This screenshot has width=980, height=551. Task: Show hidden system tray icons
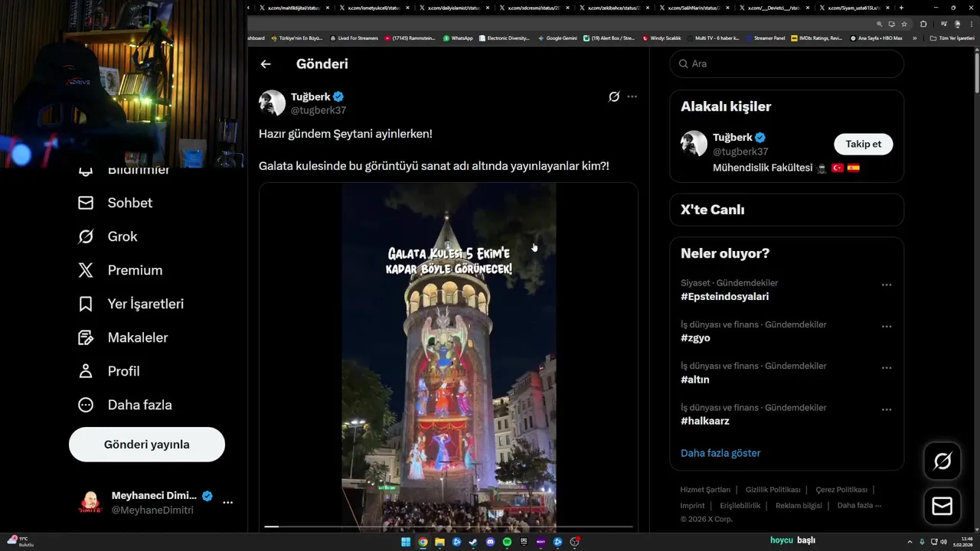[x=910, y=542]
